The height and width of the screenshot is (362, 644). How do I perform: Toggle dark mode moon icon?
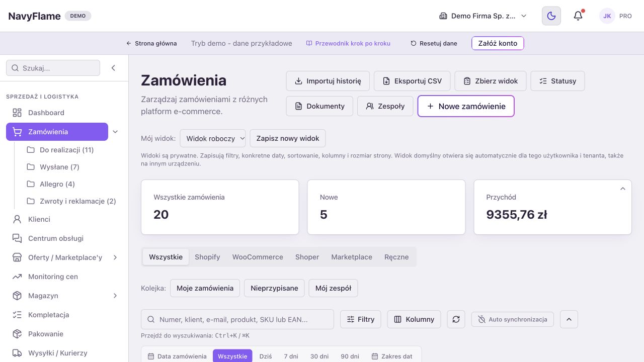551,16
